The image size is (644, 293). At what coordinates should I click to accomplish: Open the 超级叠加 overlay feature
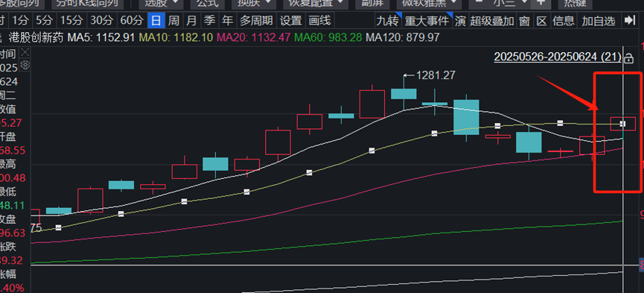coord(492,21)
